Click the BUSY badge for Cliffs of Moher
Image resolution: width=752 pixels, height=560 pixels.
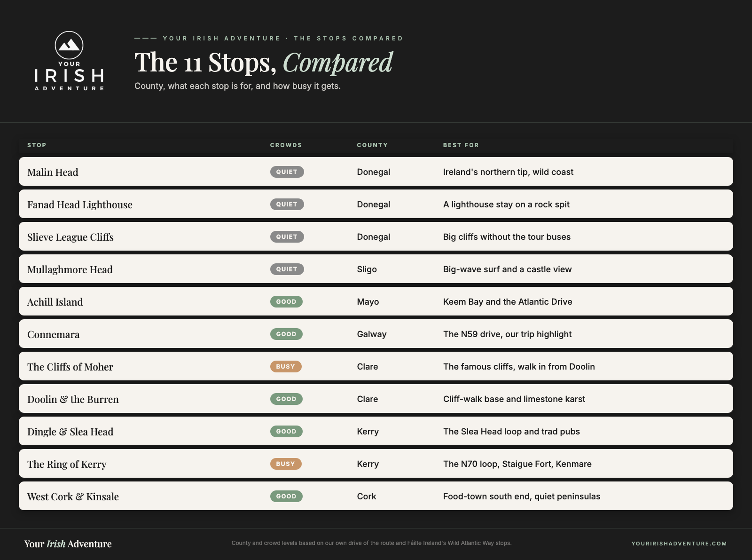(286, 366)
